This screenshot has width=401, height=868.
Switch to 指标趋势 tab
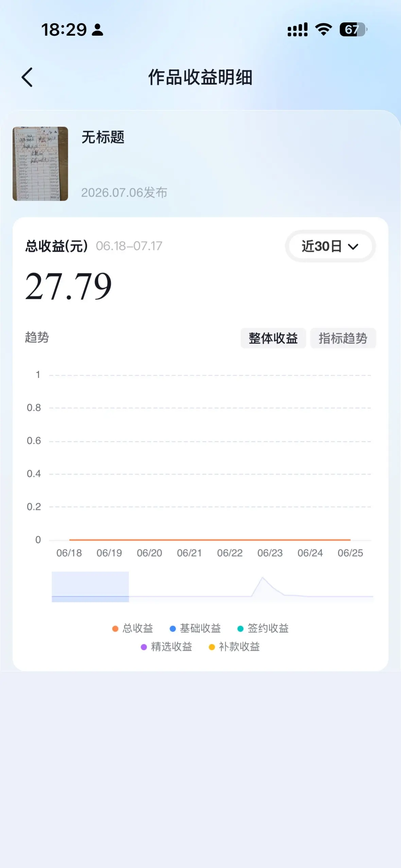coord(343,338)
